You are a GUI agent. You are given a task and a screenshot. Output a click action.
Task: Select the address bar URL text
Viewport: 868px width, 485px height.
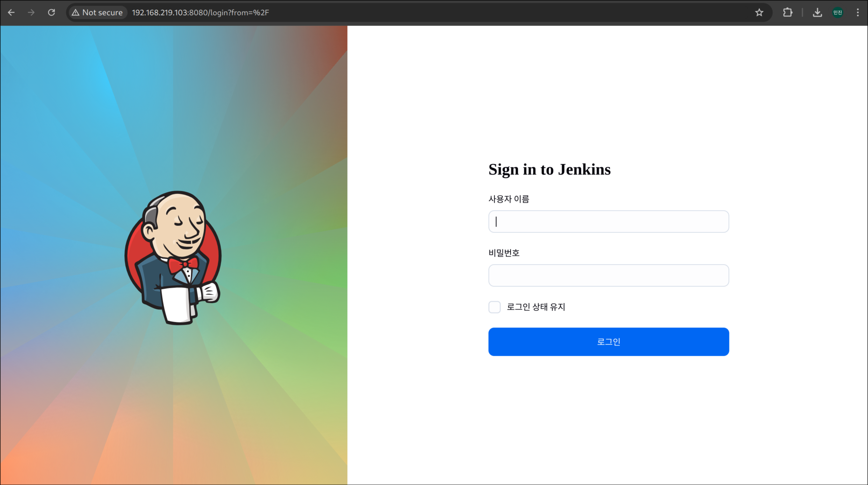pyautogui.click(x=200, y=13)
